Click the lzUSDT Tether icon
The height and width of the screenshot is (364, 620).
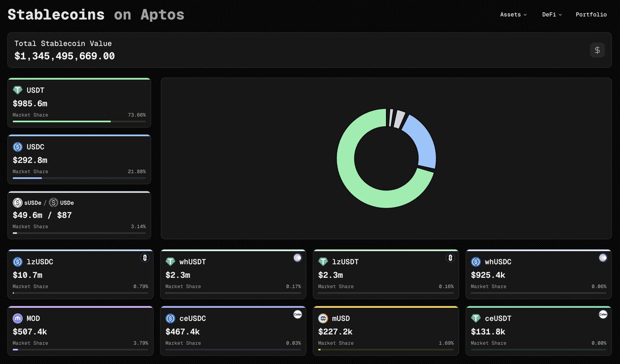[323, 262]
